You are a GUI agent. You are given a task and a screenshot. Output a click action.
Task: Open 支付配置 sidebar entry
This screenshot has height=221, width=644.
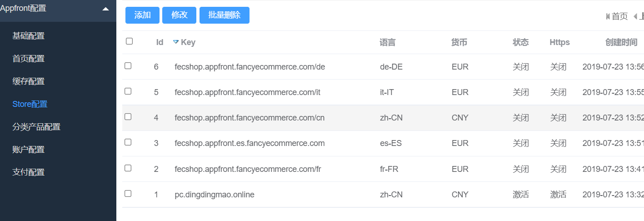tap(28, 172)
